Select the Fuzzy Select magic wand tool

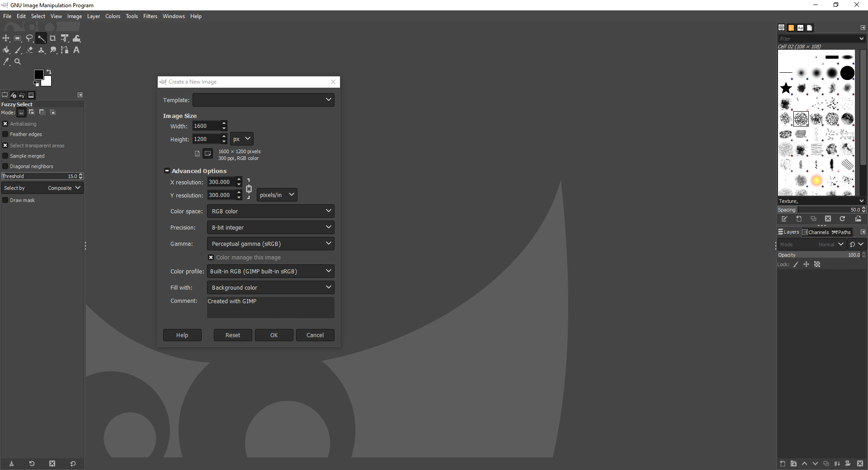tap(41, 38)
